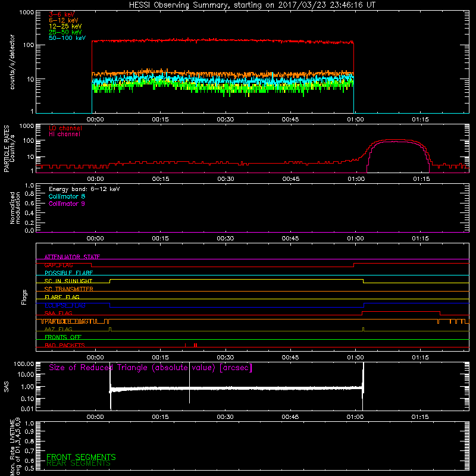This screenshot has height=476, width=476.
Task: Select the FRONTS_OFF flag label
Action: (x=63, y=337)
